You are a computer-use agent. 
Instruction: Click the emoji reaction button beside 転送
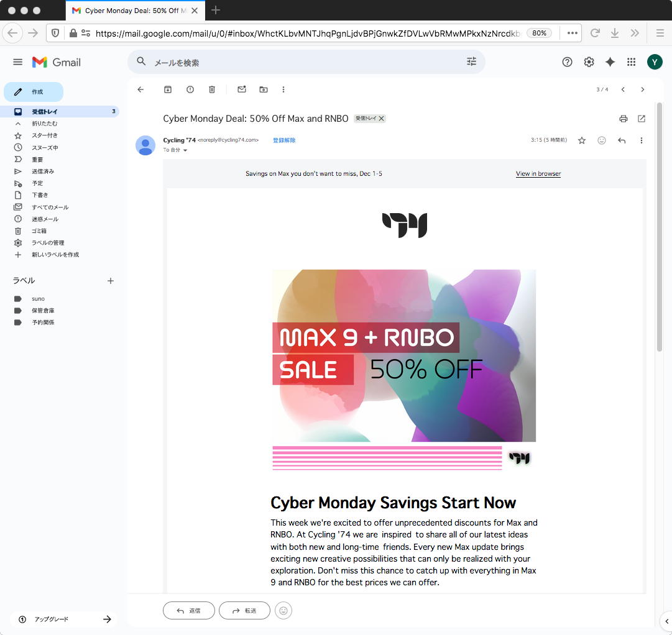283,611
